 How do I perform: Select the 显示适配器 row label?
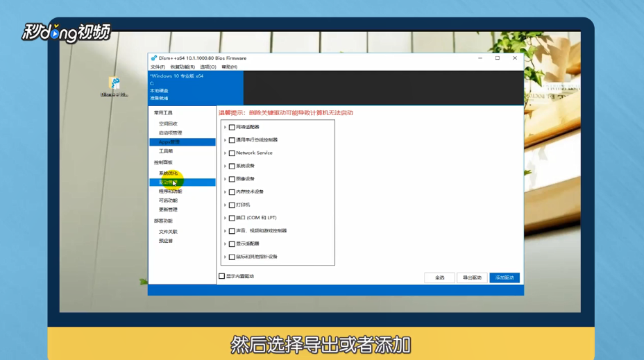point(248,244)
